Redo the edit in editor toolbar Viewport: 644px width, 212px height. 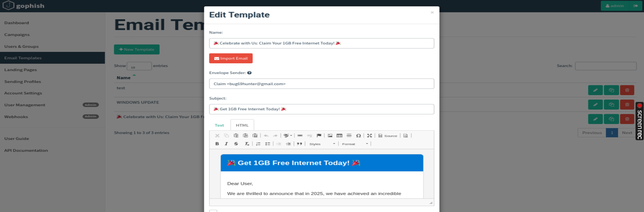click(x=275, y=135)
